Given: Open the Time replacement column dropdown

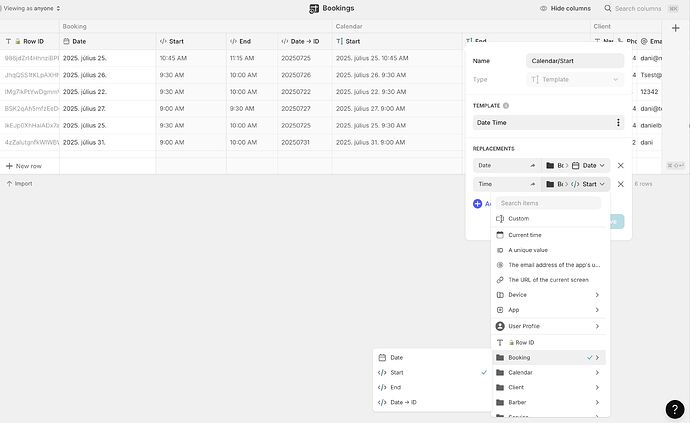Looking at the screenshot, I should (x=576, y=184).
